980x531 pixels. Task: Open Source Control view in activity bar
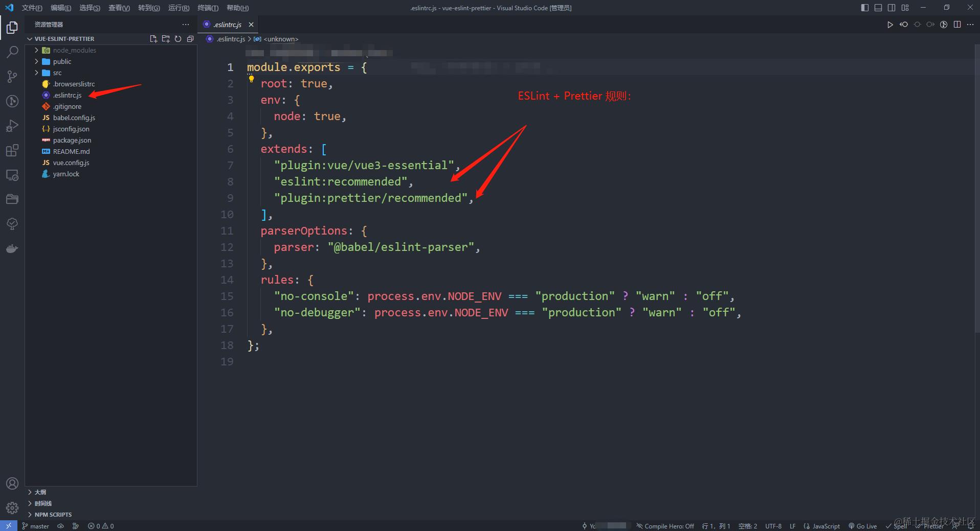12,76
